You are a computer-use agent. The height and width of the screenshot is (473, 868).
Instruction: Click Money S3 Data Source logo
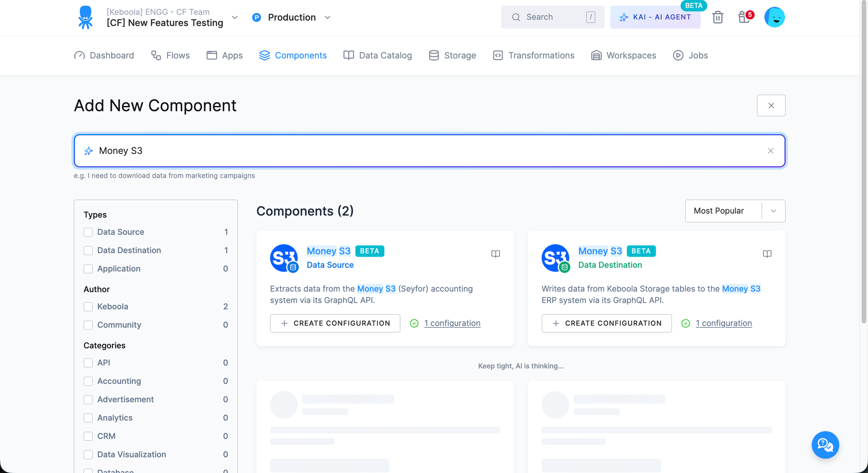(284, 258)
